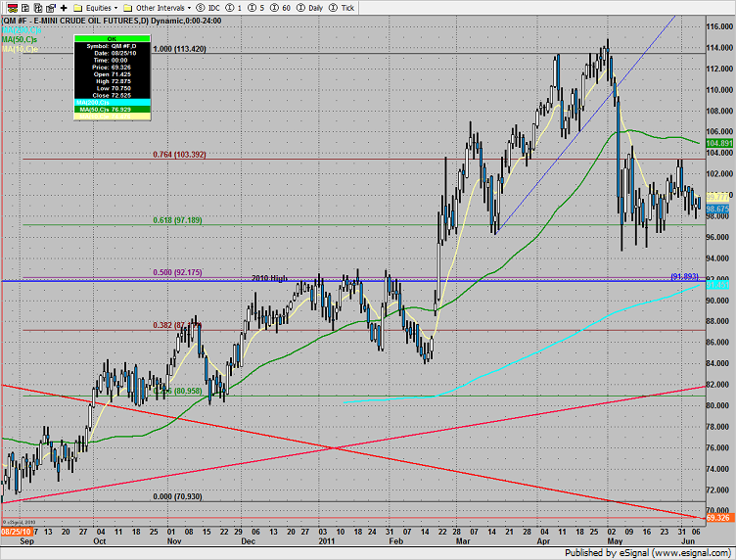Click the High 72.875 data row
Image resolution: width=736 pixels, height=560 pixels.
(112, 81)
